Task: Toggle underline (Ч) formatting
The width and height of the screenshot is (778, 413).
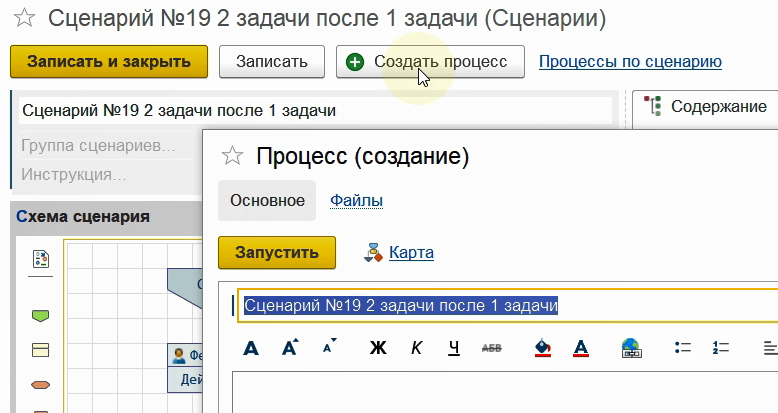Action: click(x=454, y=348)
